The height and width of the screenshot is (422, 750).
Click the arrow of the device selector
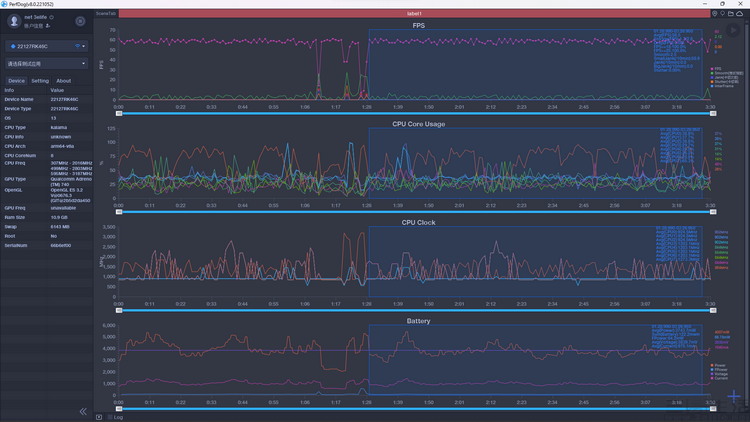(x=84, y=46)
